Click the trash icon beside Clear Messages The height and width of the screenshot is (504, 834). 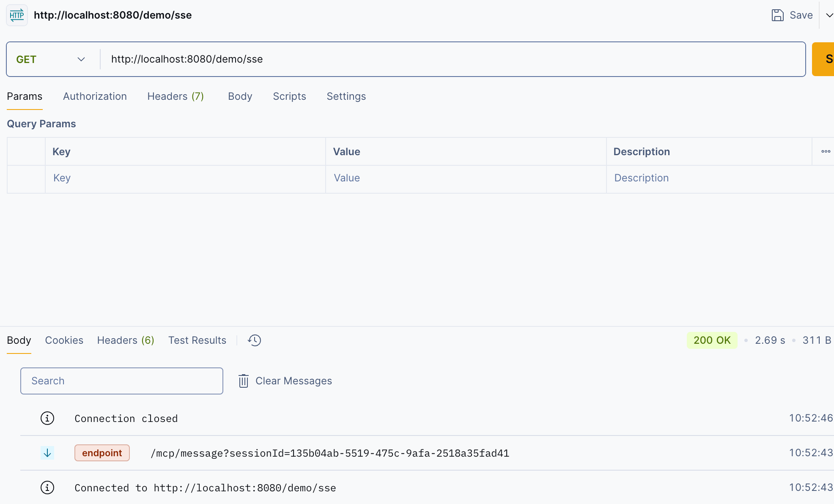click(244, 381)
